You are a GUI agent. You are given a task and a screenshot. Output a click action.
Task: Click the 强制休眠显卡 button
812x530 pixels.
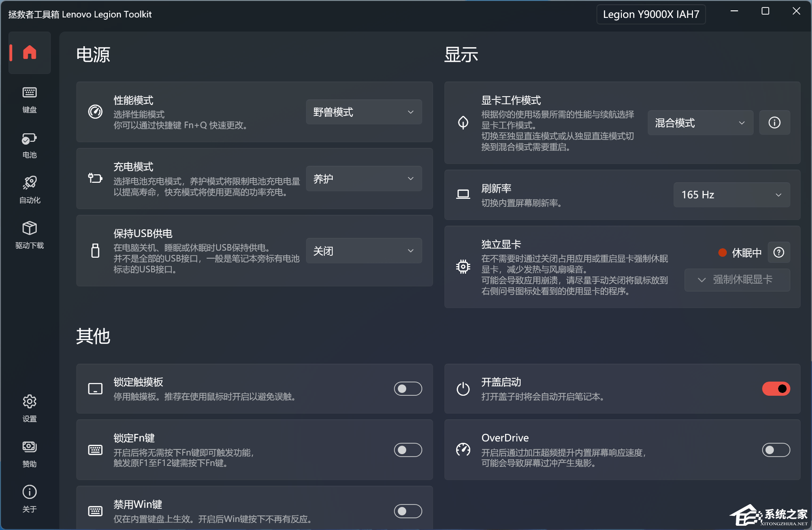tap(737, 280)
